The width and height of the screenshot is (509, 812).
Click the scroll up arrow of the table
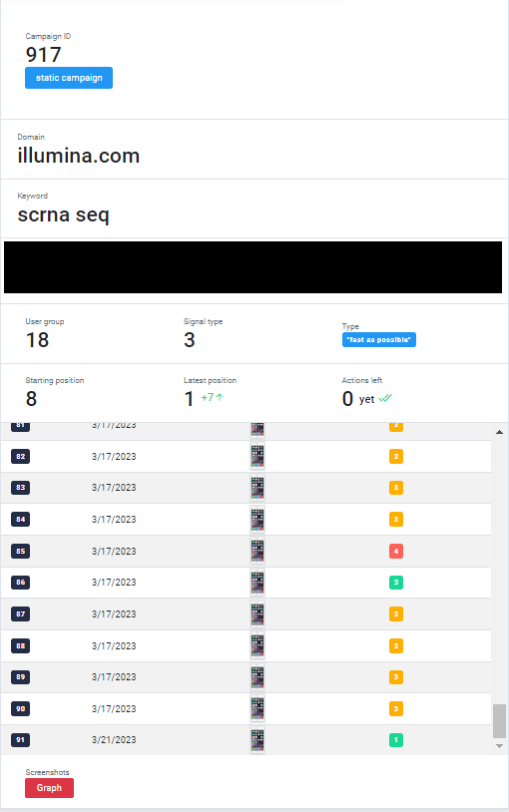(499, 432)
